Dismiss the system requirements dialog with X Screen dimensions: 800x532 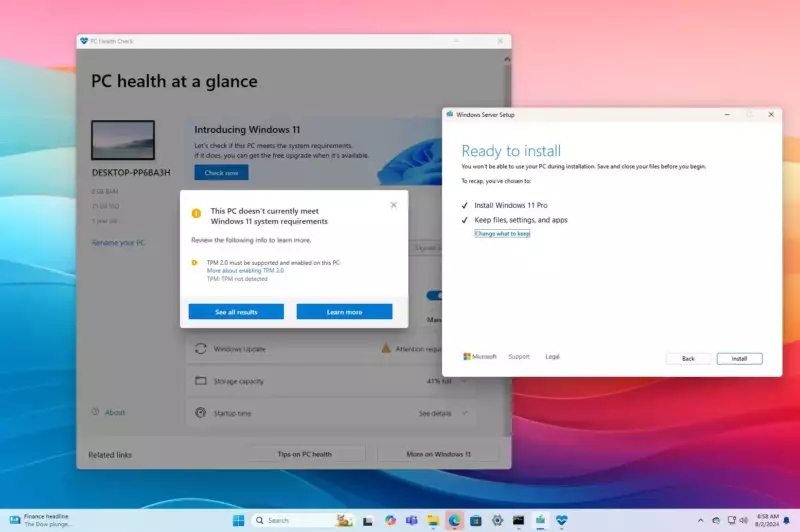pyautogui.click(x=393, y=205)
